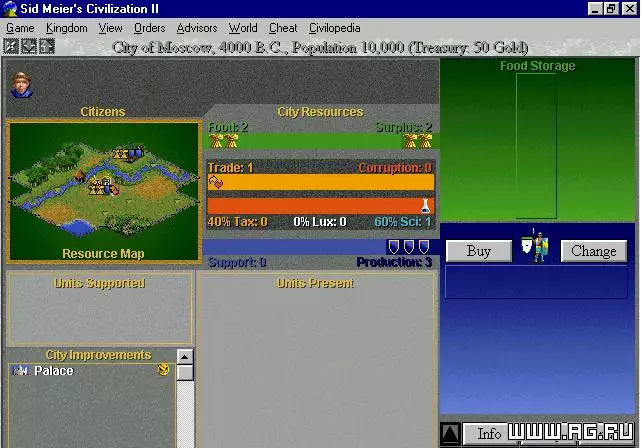
Task: Click the orange tax and science bar
Action: [321, 206]
